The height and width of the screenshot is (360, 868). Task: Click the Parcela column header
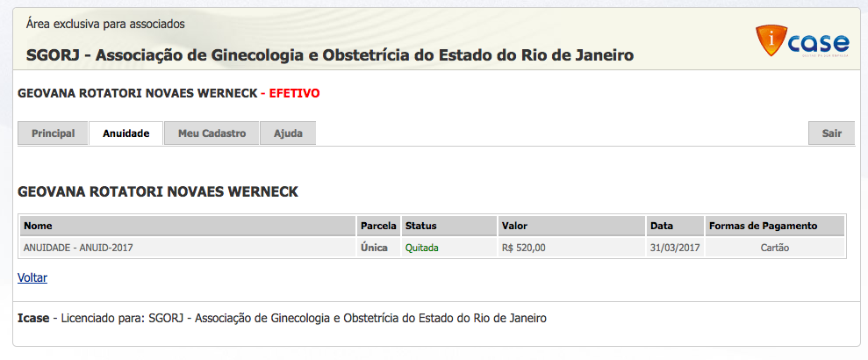pos(378,226)
